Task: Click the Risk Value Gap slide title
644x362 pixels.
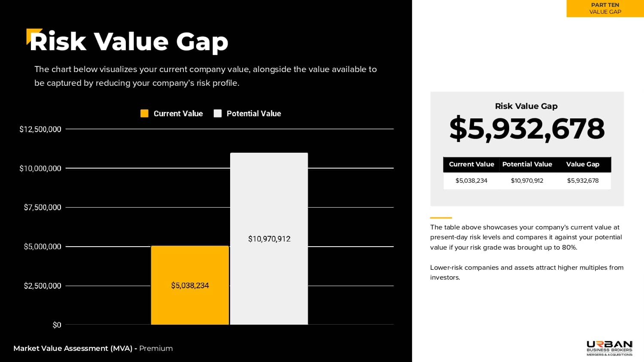Action: 129,42
